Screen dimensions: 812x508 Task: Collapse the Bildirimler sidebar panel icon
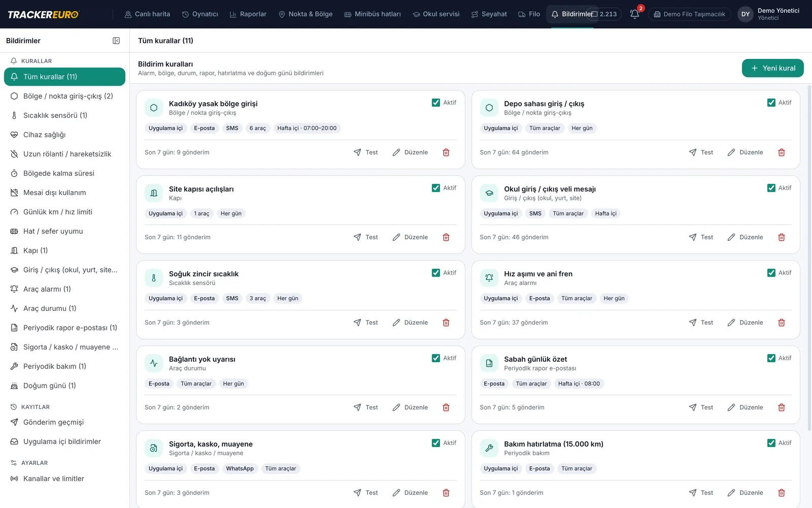click(x=116, y=41)
